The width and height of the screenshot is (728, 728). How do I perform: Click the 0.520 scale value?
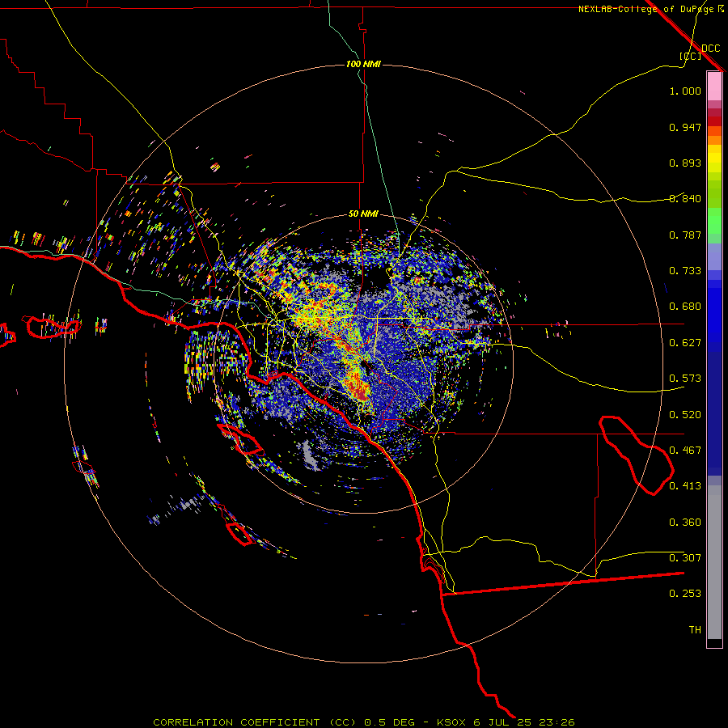pos(685,415)
